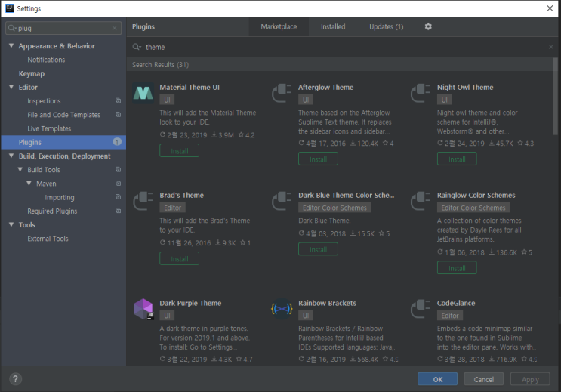Click the Rainglow Color Schemes plugin icon
Viewport: 561px width, 392px height.
tap(421, 201)
